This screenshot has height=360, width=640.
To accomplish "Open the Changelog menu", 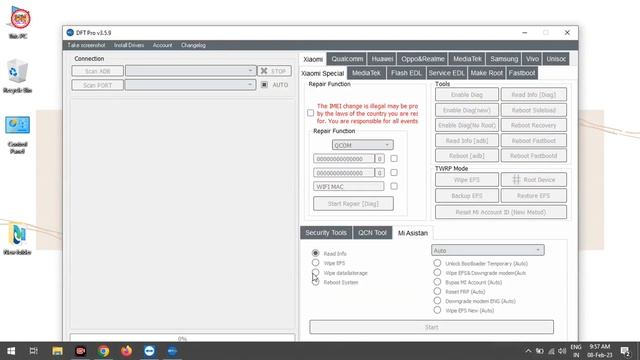I will click(193, 45).
